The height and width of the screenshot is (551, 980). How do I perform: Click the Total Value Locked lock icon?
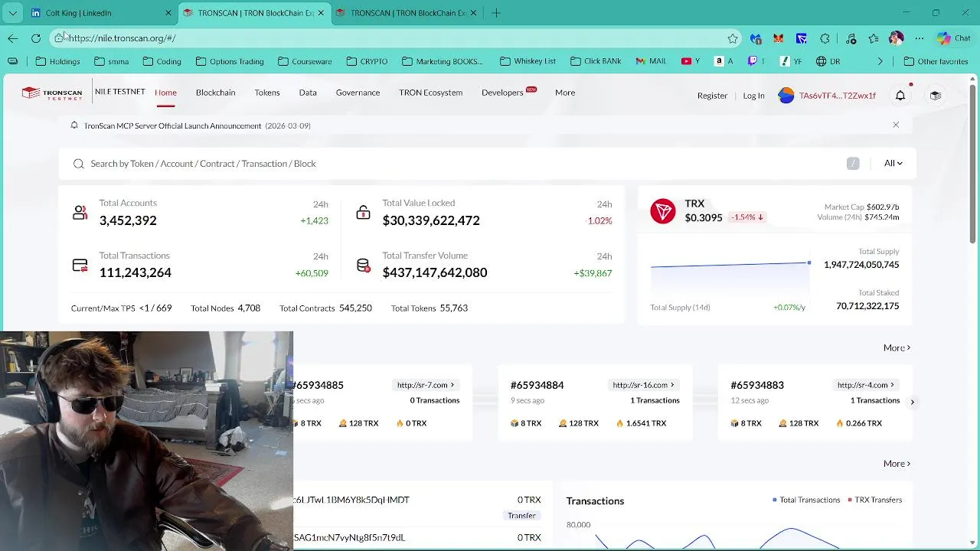tap(363, 213)
